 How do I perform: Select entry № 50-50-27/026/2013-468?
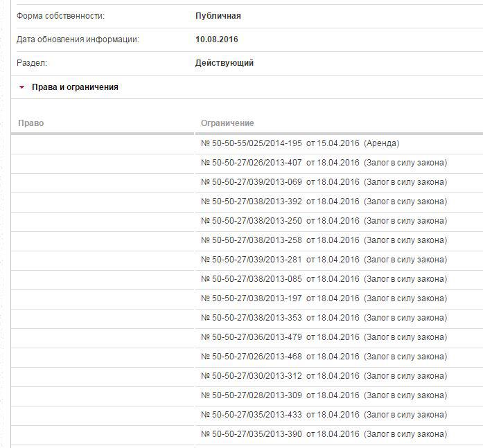[x=324, y=357]
